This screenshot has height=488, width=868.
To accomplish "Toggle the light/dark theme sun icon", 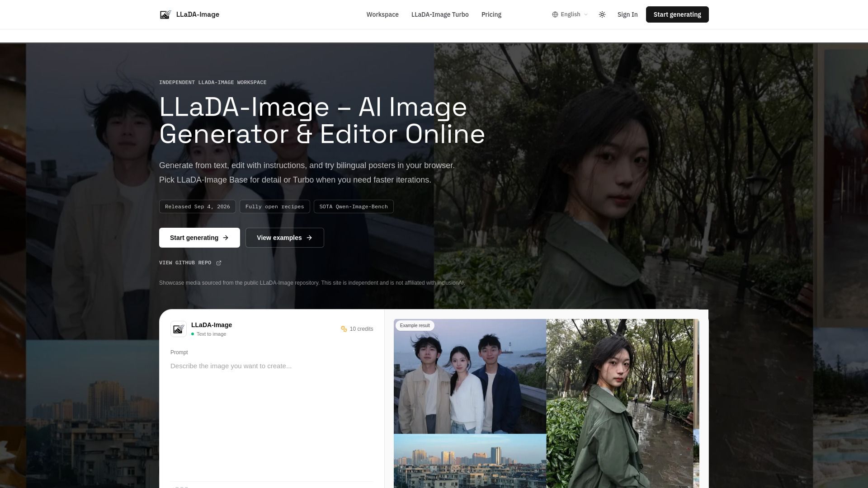I will (x=602, y=14).
